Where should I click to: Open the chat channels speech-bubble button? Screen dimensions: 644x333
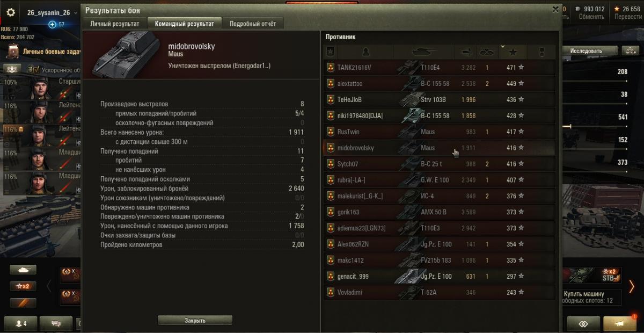point(56,324)
